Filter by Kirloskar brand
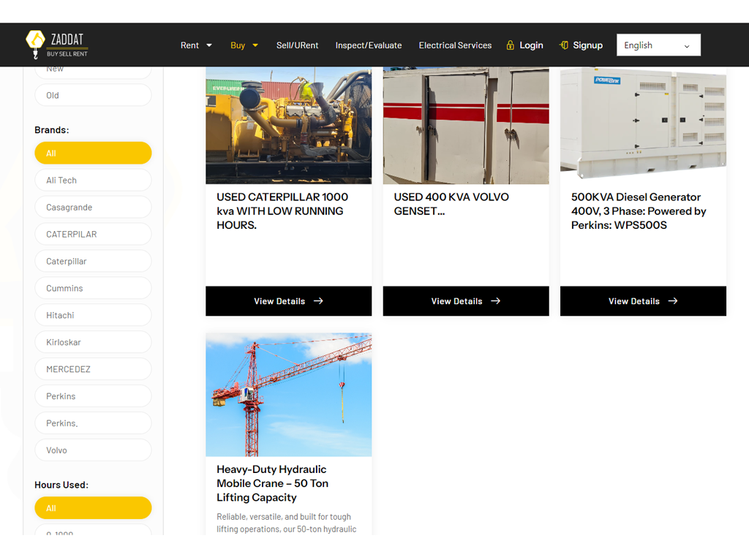Image resolution: width=749 pixels, height=560 pixels. pos(93,342)
